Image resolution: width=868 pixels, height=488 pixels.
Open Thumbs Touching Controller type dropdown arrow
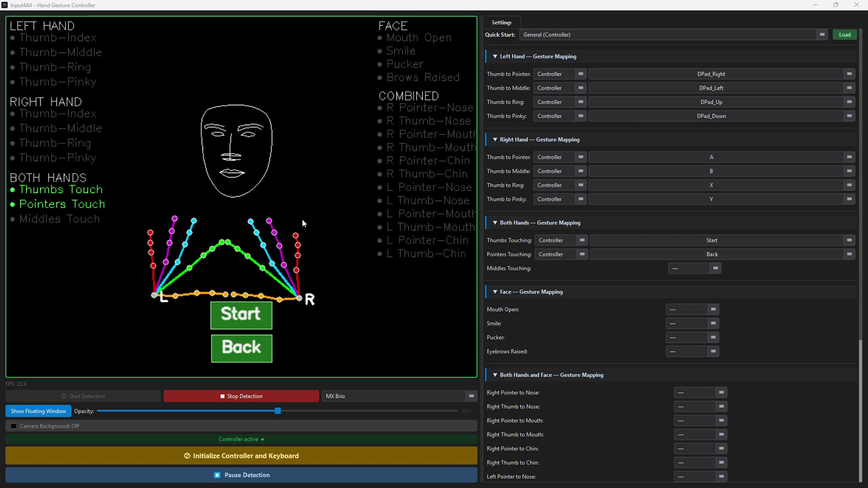582,240
